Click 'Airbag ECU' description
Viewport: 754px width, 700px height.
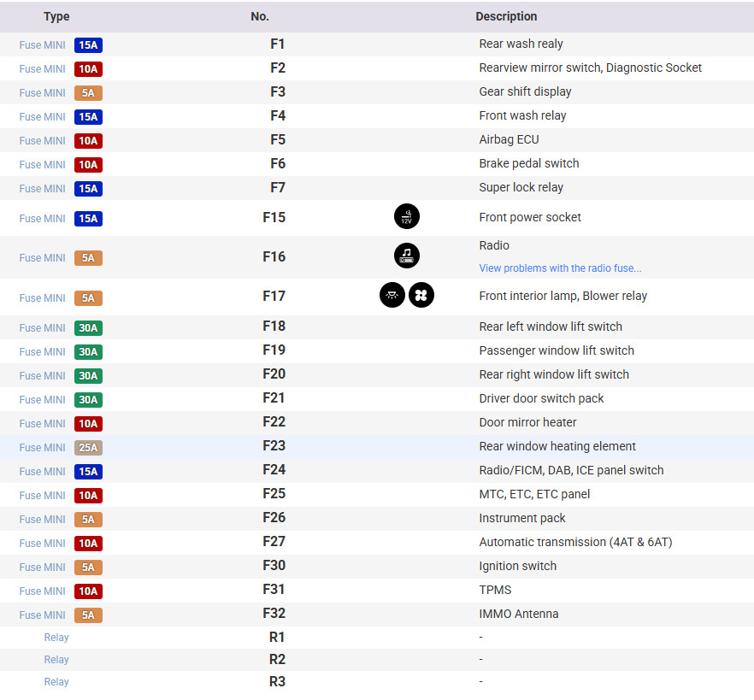click(x=509, y=139)
